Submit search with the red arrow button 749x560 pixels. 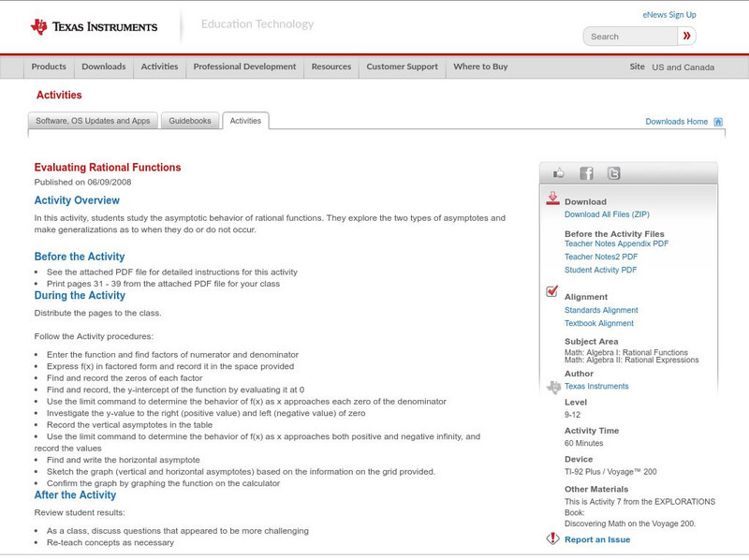pyautogui.click(x=686, y=36)
